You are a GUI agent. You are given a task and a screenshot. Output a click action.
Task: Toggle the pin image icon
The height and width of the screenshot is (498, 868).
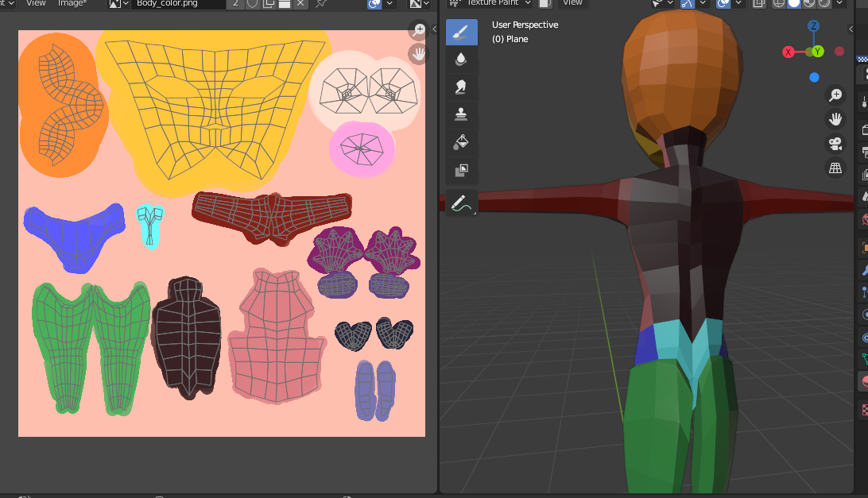[321, 3]
